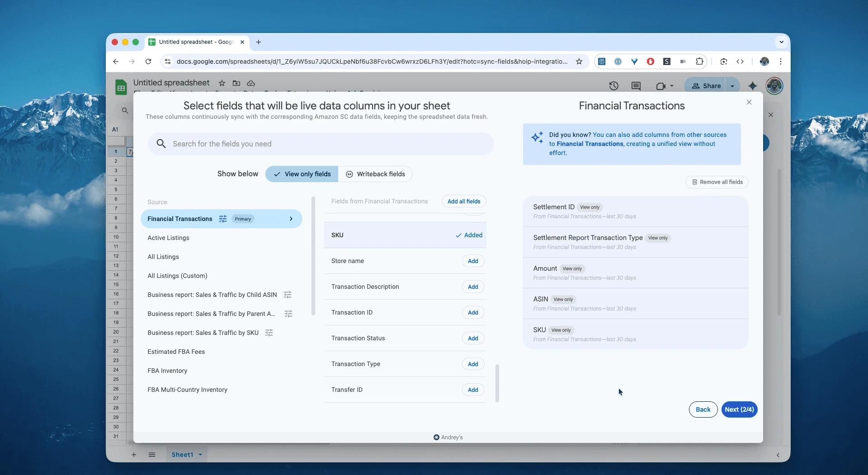868x475 pixels.
Task: Click the site info icon in address bar
Action: pos(167,61)
